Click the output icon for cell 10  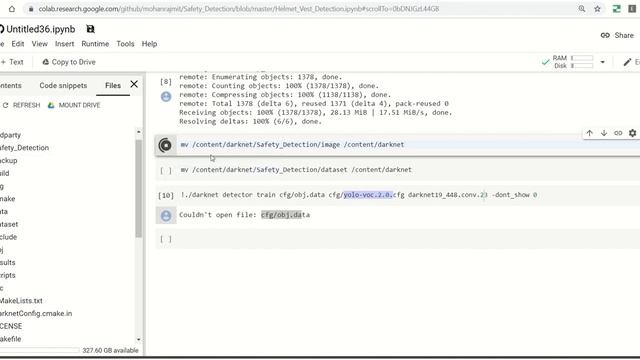pyautogui.click(x=166, y=216)
